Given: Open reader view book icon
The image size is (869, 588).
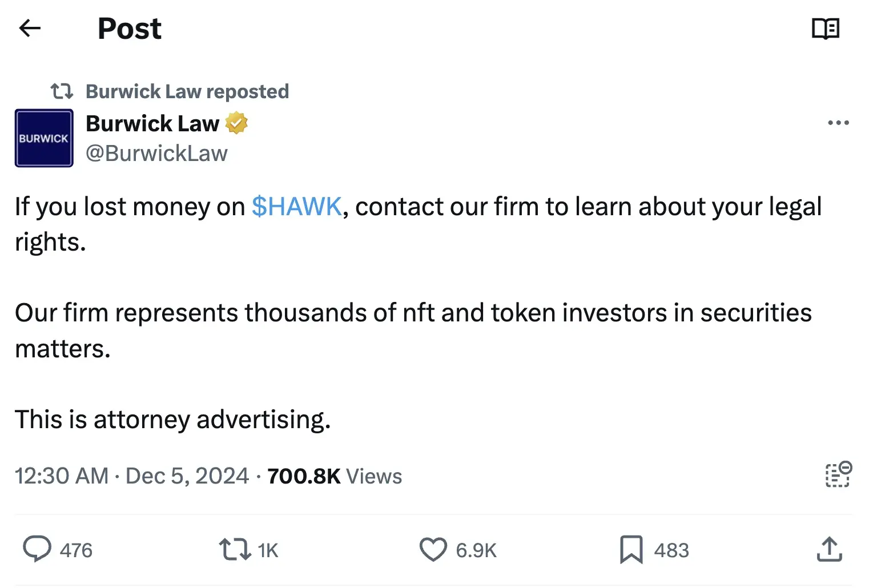Looking at the screenshot, I should click(x=826, y=28).
